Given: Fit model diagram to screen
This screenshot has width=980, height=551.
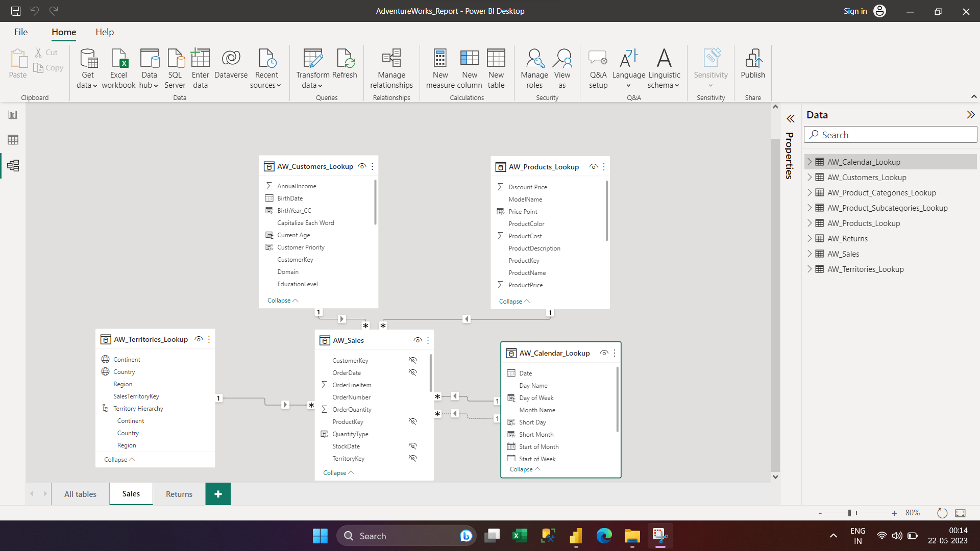Looking at the screenshot, I should click(960, 513).
